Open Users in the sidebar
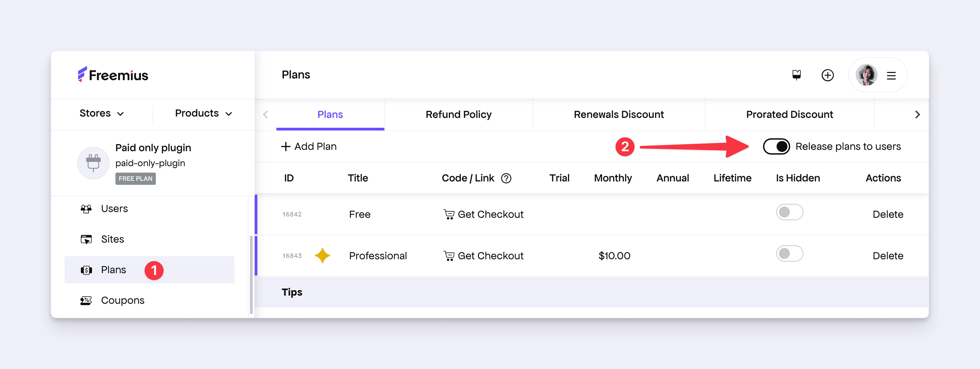Screen dimensions: 980x369 pyautogui.click(x=114, y=209)
